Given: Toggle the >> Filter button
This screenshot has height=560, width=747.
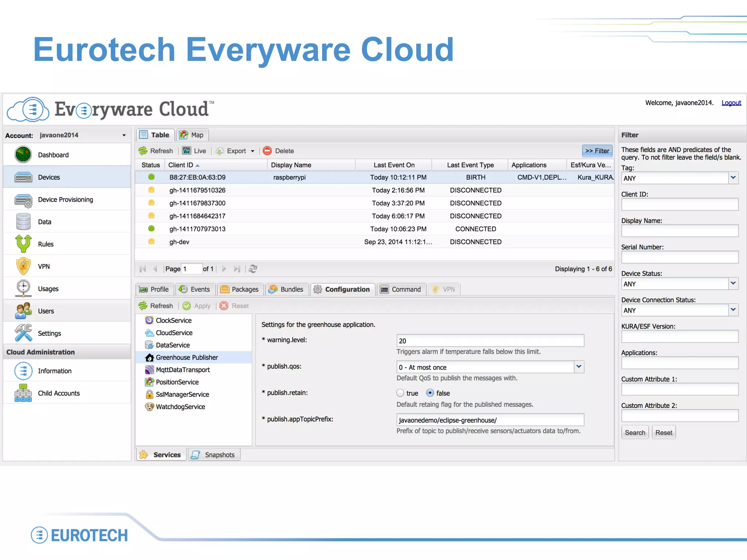Looking at the screenshot, I should tap(597, 151).
